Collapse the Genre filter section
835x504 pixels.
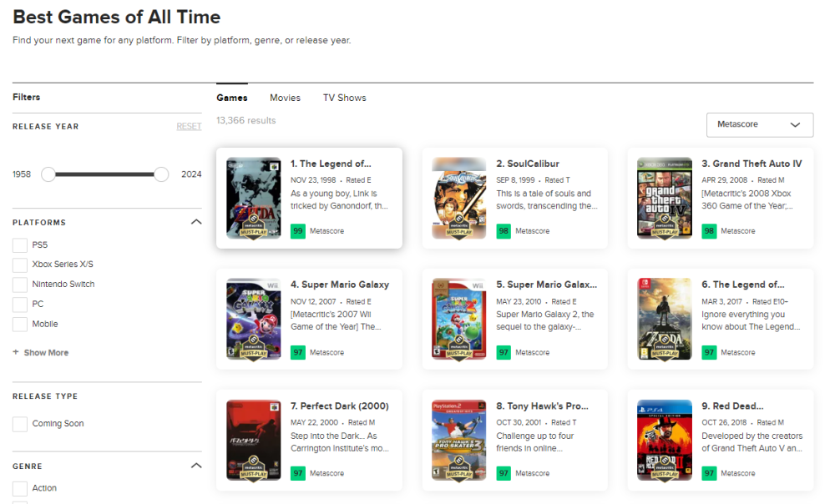(196, 466)
